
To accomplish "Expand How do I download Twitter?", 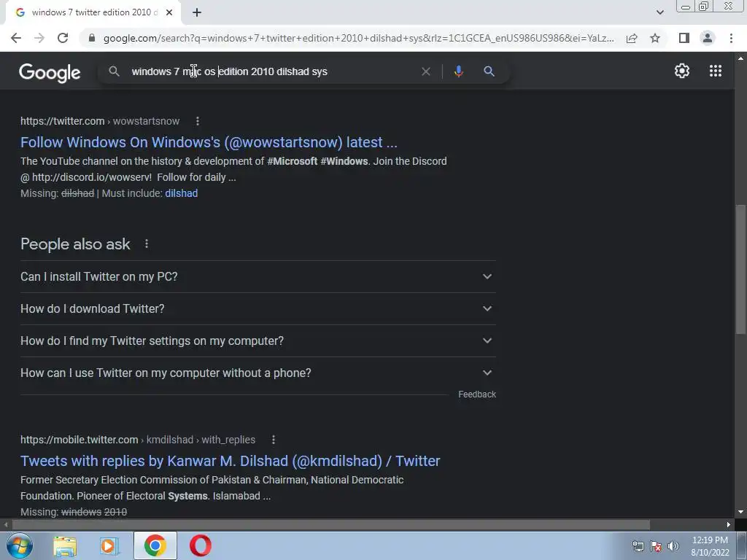I will (258, 308).
